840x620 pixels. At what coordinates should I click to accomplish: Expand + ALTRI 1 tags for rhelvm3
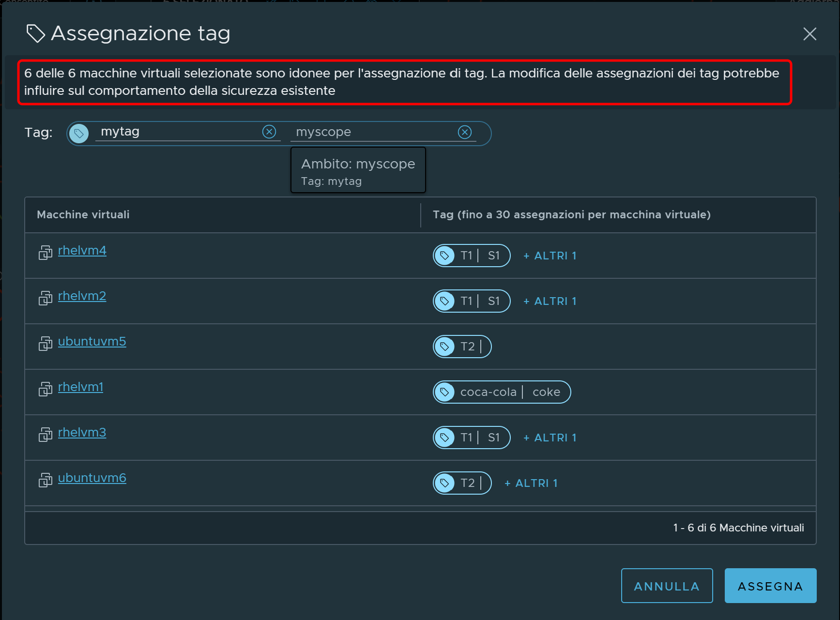[550, 438]
